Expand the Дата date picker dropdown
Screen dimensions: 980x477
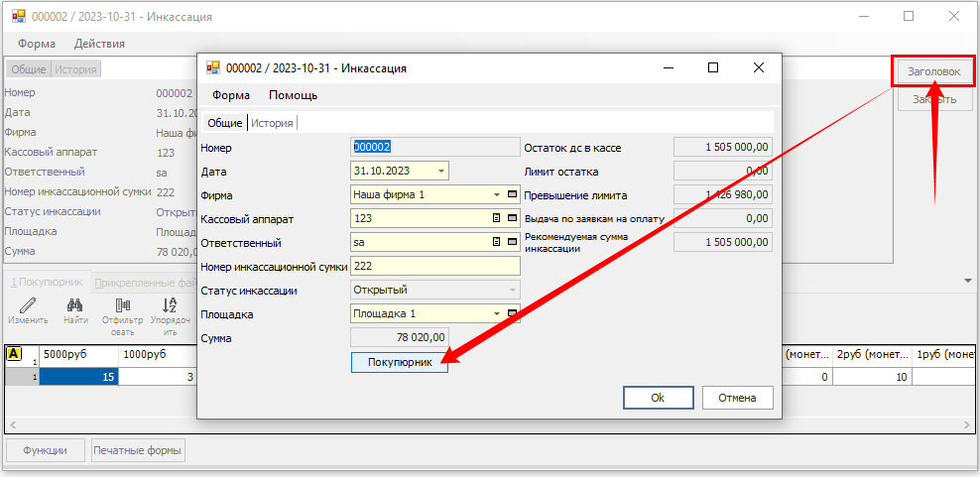pos(440,171)
